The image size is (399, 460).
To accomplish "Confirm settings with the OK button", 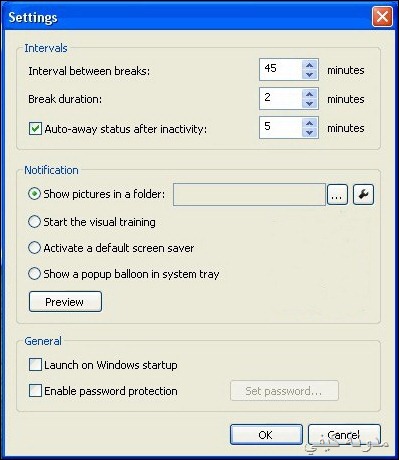I will click(266, 434).
